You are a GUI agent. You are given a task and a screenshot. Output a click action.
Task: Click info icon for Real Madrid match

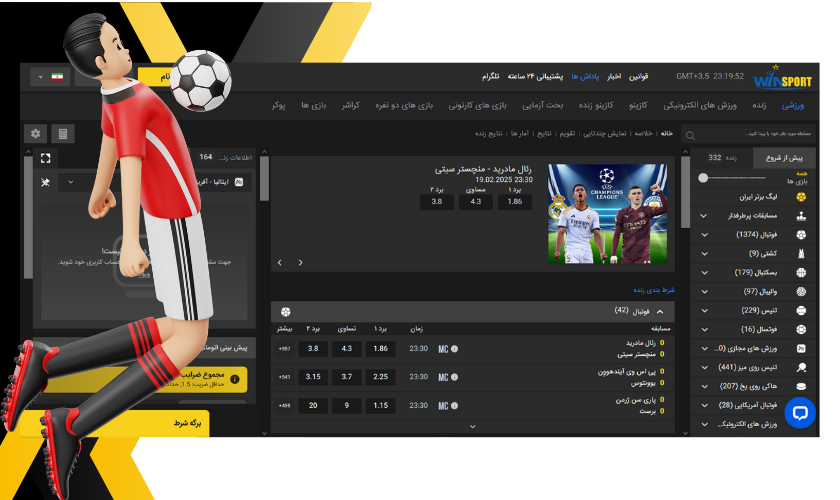pyautogui.click(x=454, y=349)
